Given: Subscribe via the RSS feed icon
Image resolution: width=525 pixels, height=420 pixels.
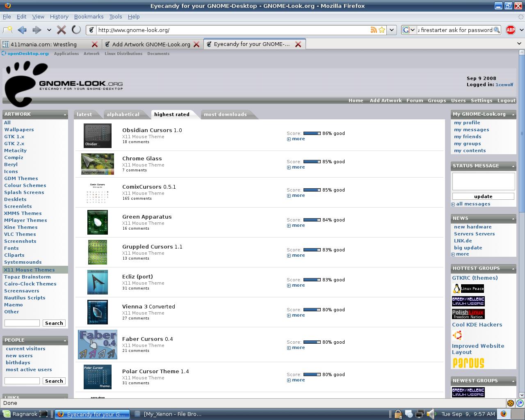Looking at the screenshot, I should tap(374, 30).
